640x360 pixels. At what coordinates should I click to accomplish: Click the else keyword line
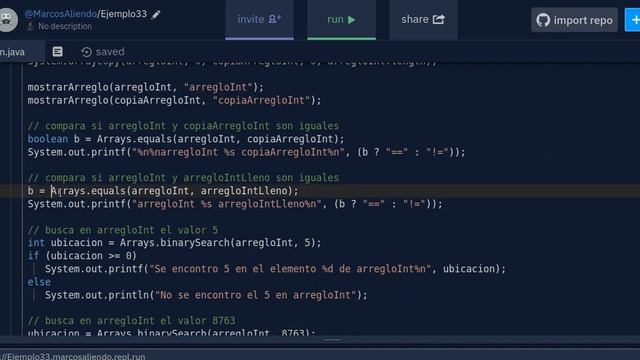coord(39,282)
